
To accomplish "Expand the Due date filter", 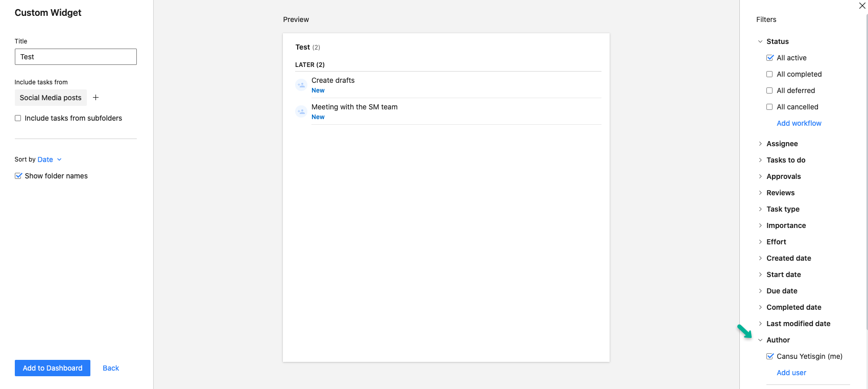I will pyautogui.click(x=781, y=291).
